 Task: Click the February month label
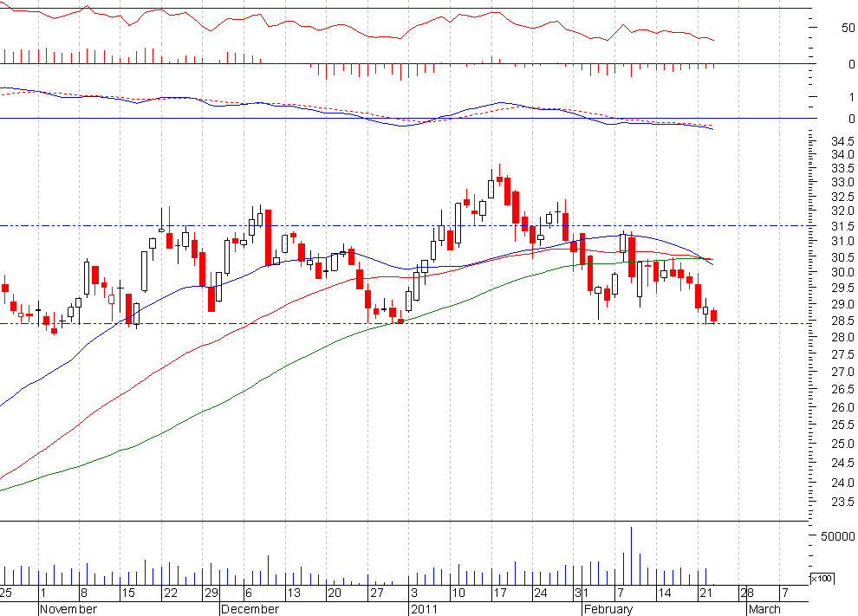608,609
